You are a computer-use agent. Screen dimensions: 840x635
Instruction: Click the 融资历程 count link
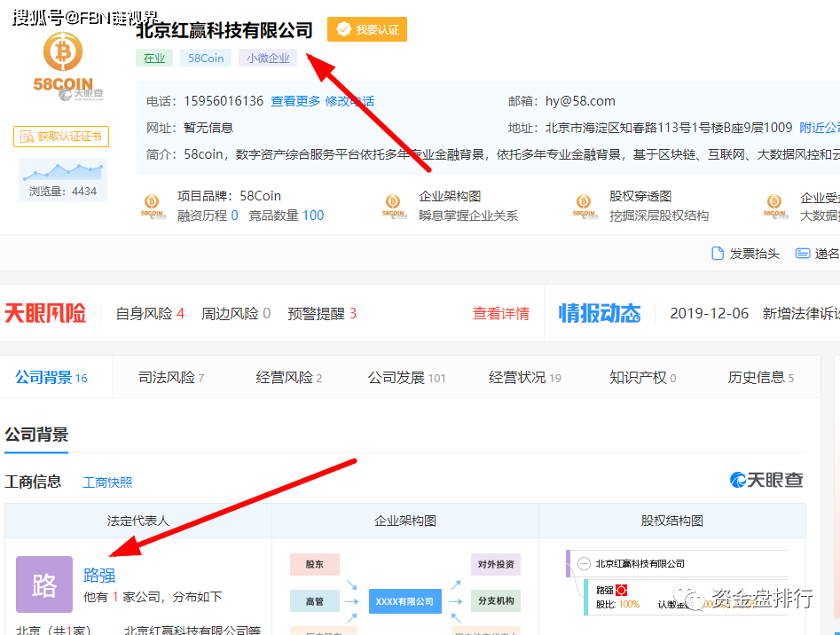(x=208, y=216)
